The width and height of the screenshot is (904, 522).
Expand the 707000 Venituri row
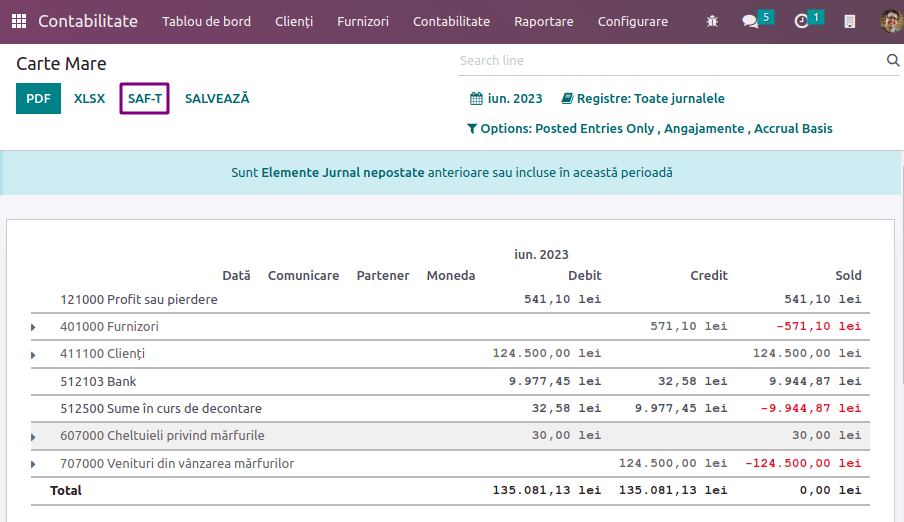33,464
